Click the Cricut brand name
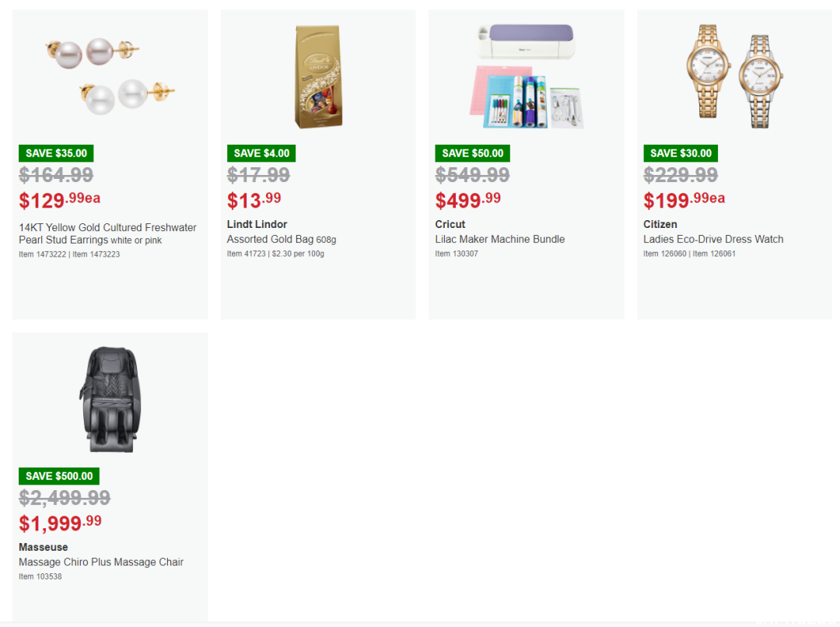The height and width of the screenshot is (627, 840). click(x=450, y=224)
